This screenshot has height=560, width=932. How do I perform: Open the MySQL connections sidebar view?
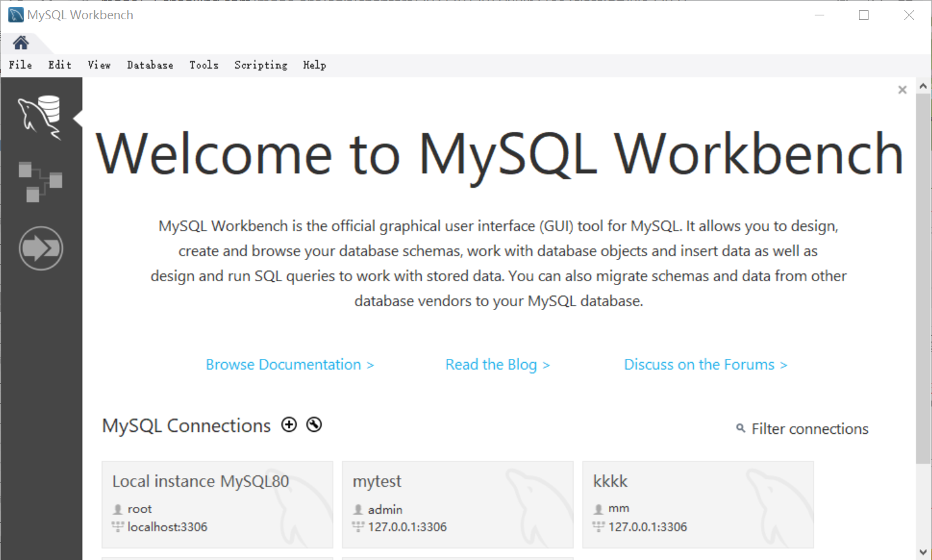click(x=40, y=117)
